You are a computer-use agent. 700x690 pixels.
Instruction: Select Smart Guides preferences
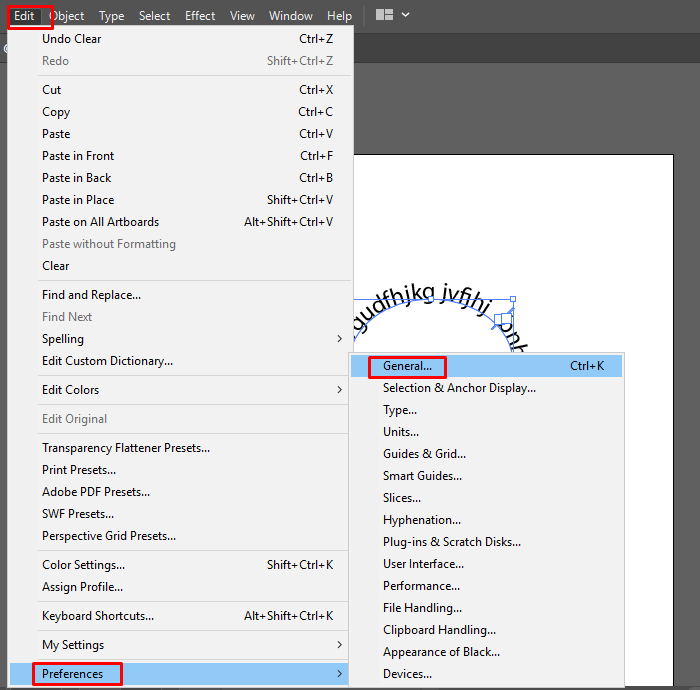[422, 476]
